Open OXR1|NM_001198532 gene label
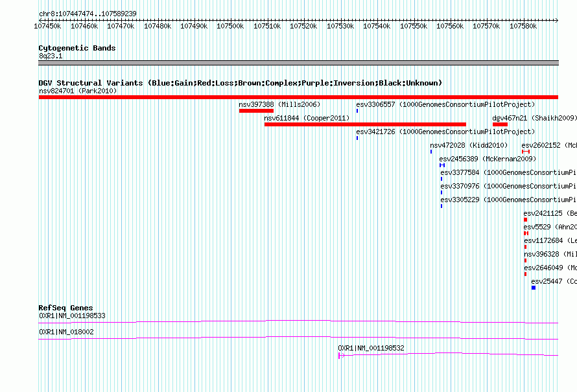The image size is (577, 392). [x=371, y=348]
